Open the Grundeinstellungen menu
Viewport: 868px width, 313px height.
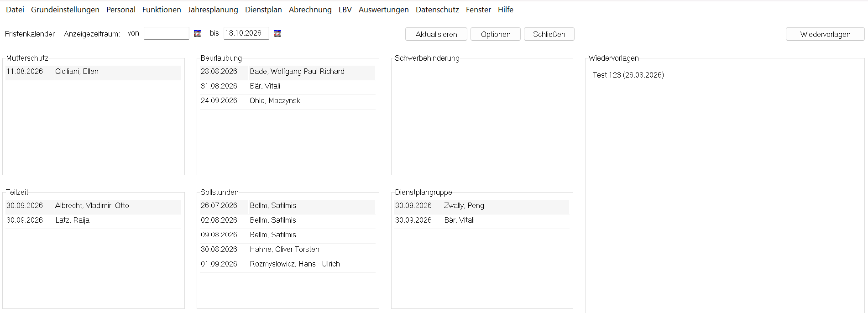[x=65, y=10]
